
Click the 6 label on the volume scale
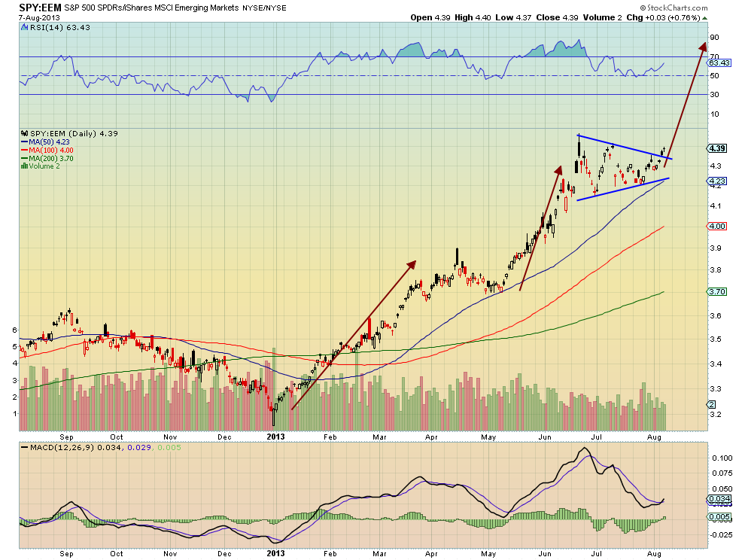(15, 330)
